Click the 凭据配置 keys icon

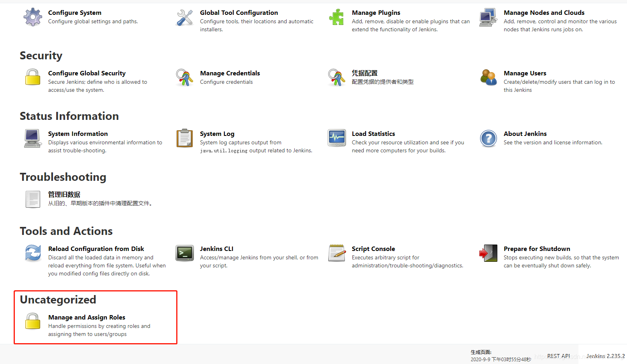pyautogui.click(x=336, y=77)
